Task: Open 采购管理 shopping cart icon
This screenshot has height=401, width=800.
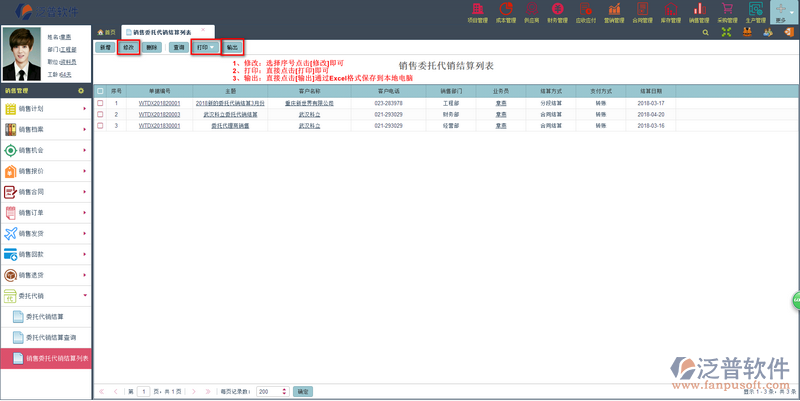Action: (728, 12)
